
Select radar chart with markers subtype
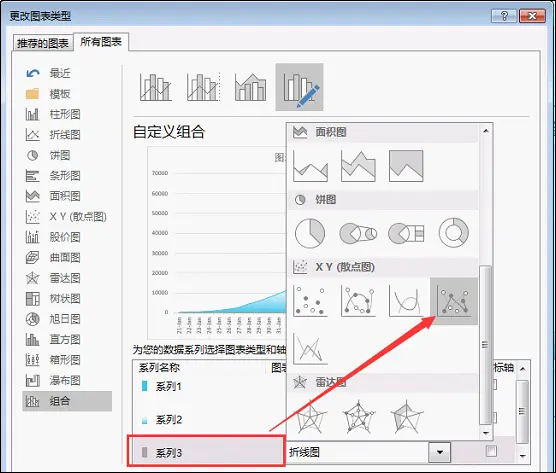tap(358, 417)
